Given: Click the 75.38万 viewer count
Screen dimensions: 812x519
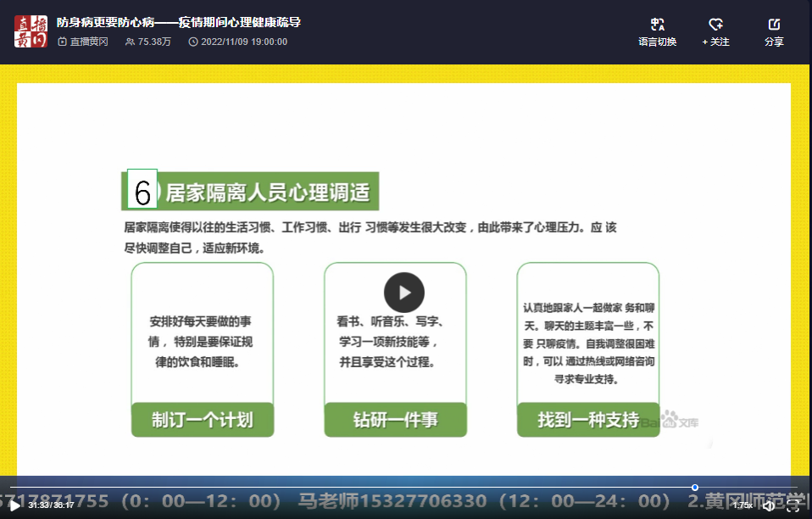Looking at the screenshot, I should (x=148, y=42).
